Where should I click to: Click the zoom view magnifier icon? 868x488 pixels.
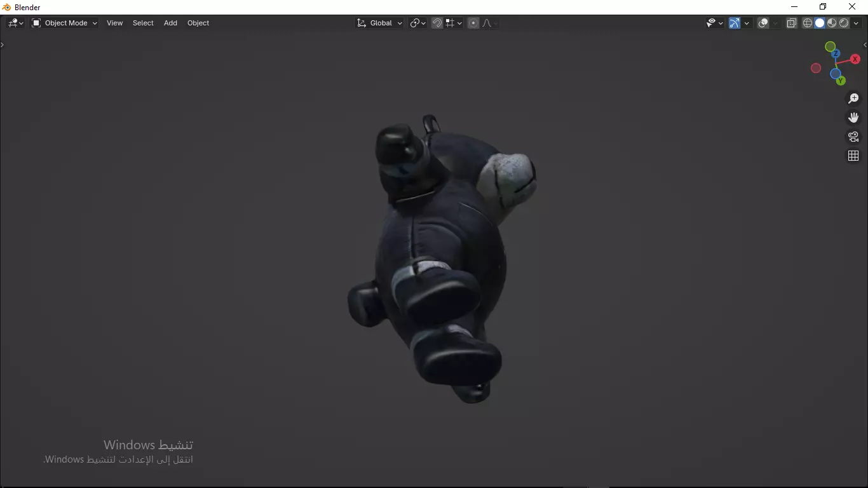[853, 98]
